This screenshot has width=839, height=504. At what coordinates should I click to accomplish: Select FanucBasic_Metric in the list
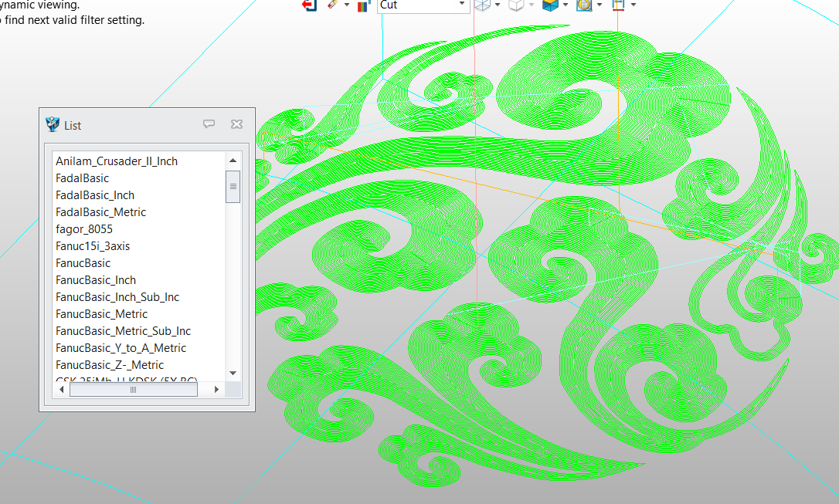(100, 314)
